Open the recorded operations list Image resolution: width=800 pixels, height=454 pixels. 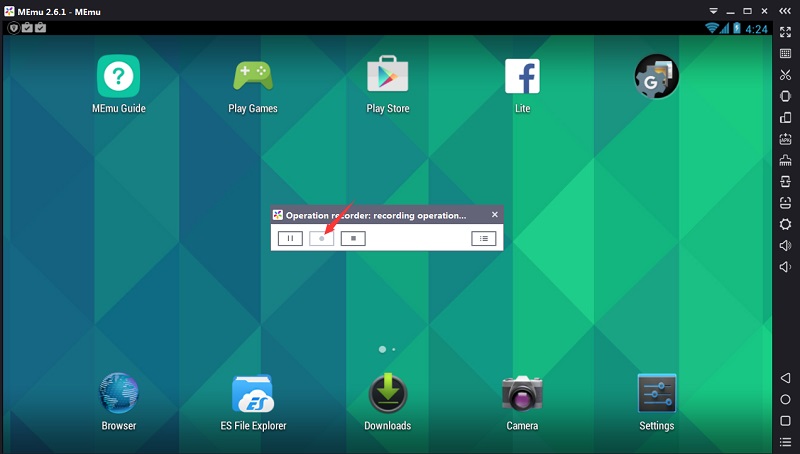click(x=483, y=238)
